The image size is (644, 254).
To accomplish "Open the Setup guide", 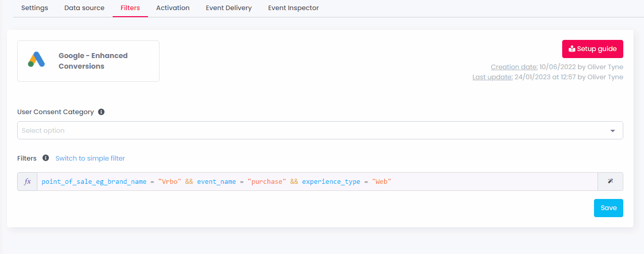I will pyautogui.click(x=592, y=49).
